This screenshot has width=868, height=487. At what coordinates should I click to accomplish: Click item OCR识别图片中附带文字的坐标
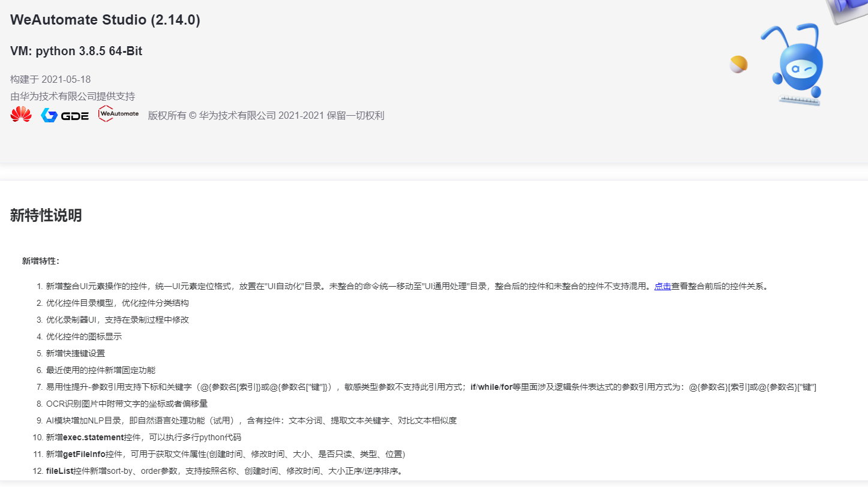127,404
